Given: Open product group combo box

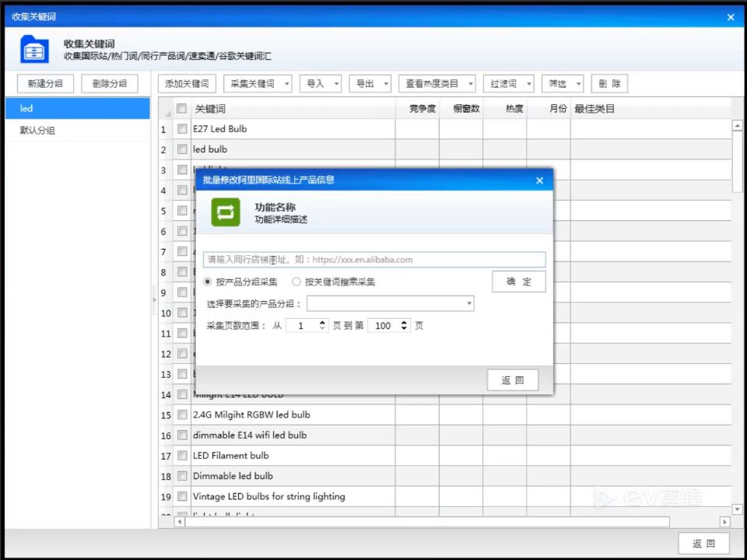Looking at the screenshot, I should (x=390, y=304).
